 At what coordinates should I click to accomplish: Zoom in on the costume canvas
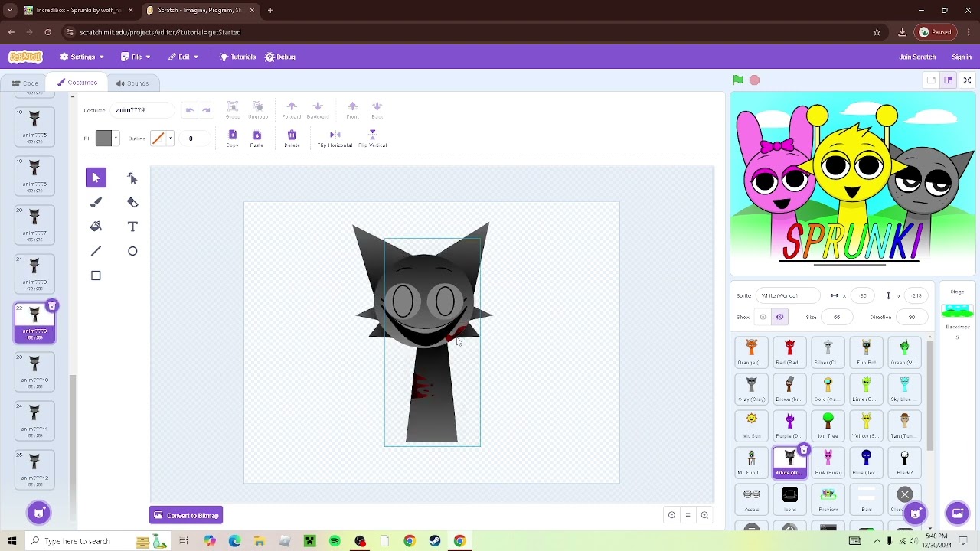point(704,515)
